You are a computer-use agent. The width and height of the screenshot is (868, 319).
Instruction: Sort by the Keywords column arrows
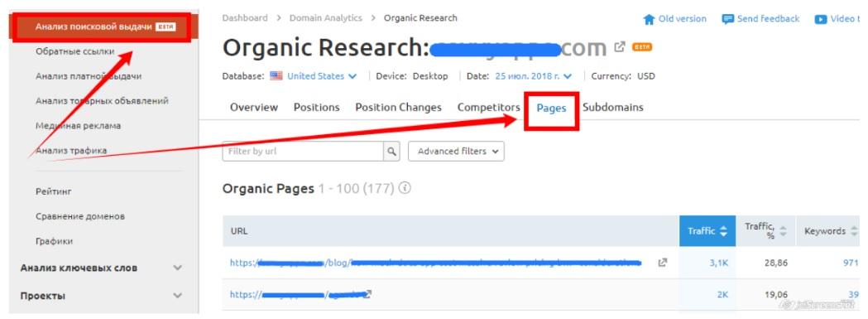coord(854,231)
